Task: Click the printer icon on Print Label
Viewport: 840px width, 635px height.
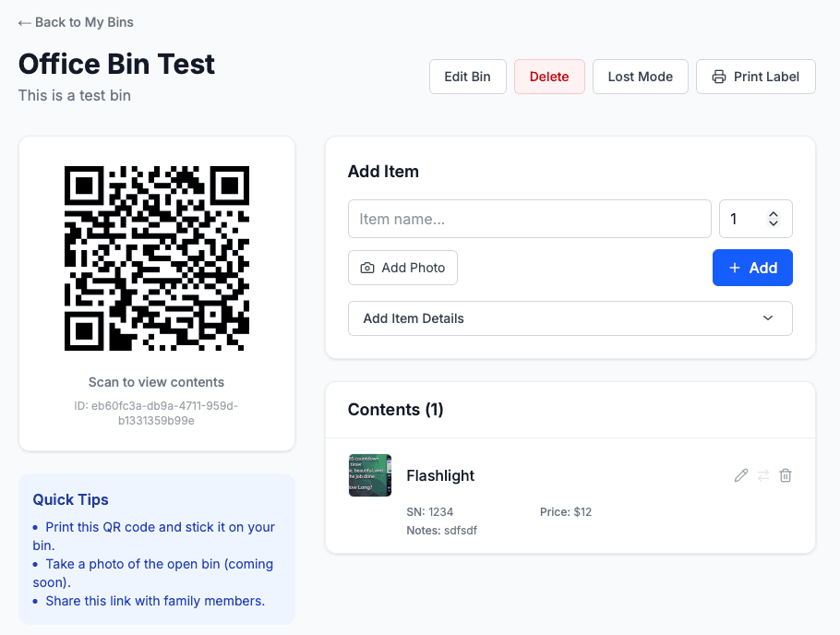Action: pyautogui.click(x=719, y=77)
